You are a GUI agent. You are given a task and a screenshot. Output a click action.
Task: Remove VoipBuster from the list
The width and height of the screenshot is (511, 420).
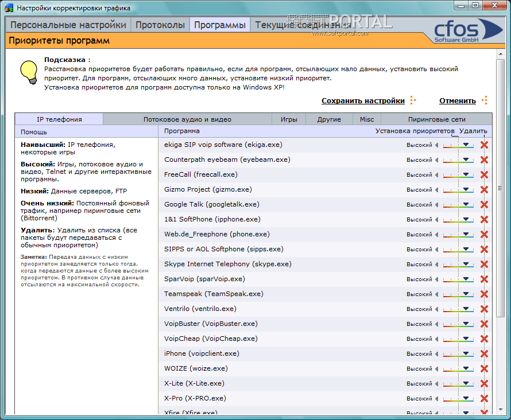tap(484, 324)
